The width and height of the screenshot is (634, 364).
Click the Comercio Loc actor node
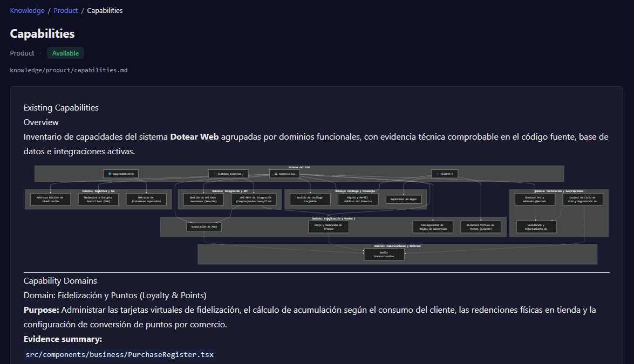click(285, 174)
